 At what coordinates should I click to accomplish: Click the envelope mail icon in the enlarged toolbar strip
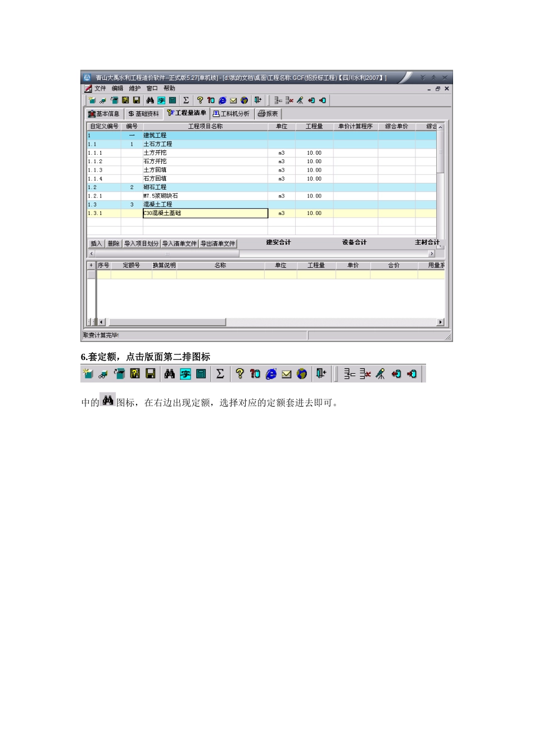coord(287,374)
